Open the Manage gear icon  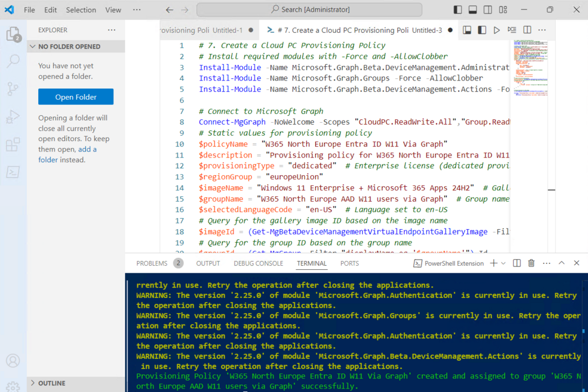tap(13, 387)
